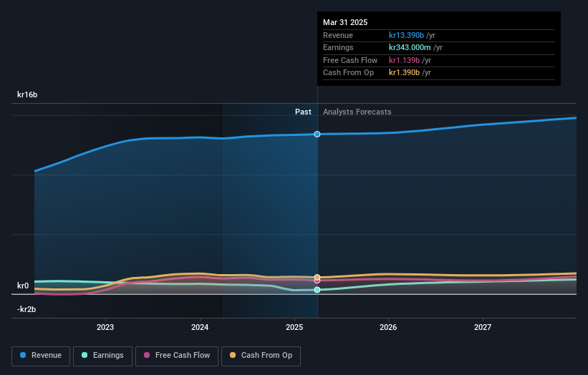The height and width of the screenshot is (375, 588).
Task: Click the 2026 x-axis label
Action: [x=388, y=327]
